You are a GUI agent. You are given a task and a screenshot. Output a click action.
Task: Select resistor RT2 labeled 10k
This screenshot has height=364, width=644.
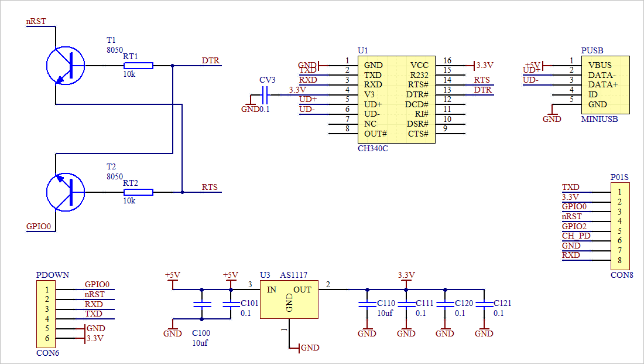tap(139, 190)
